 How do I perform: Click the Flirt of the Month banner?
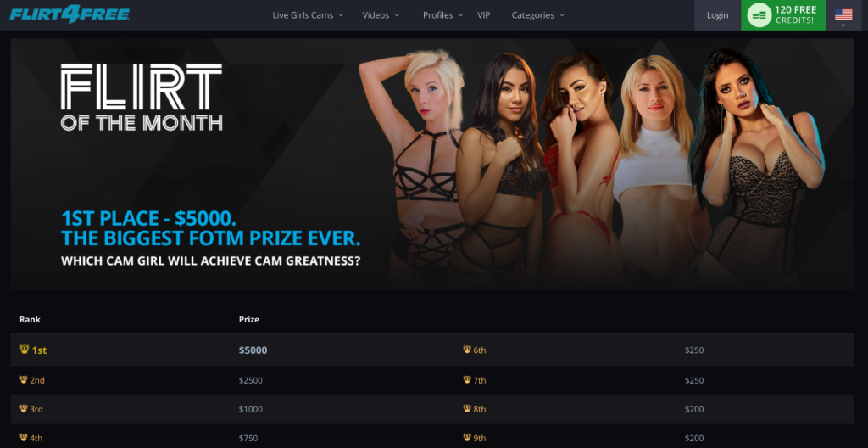coord(432,164)
